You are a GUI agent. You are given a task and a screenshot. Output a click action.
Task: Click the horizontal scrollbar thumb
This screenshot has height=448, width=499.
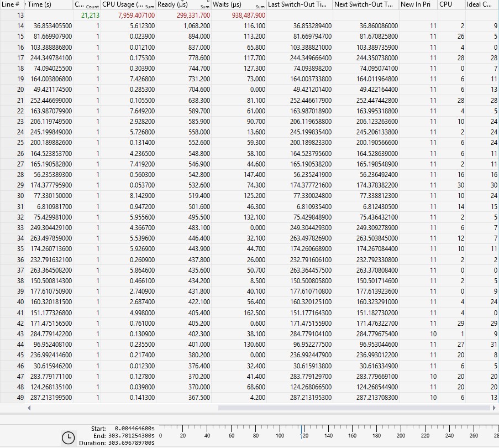[x=354, y=408]
